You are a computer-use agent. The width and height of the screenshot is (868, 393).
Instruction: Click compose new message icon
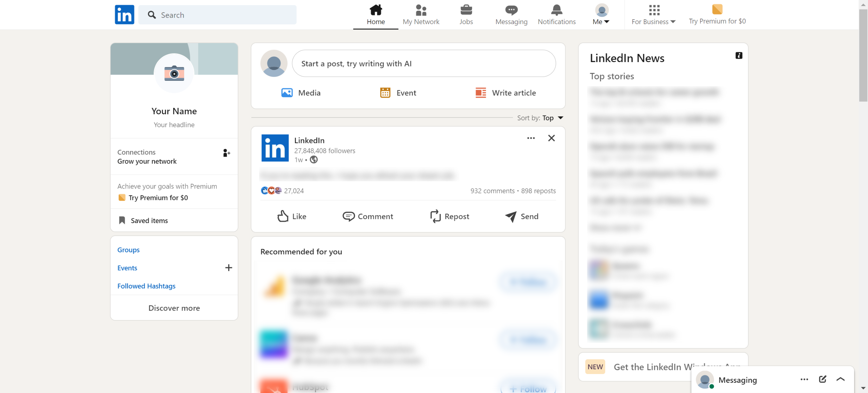[x=823, y=379]
